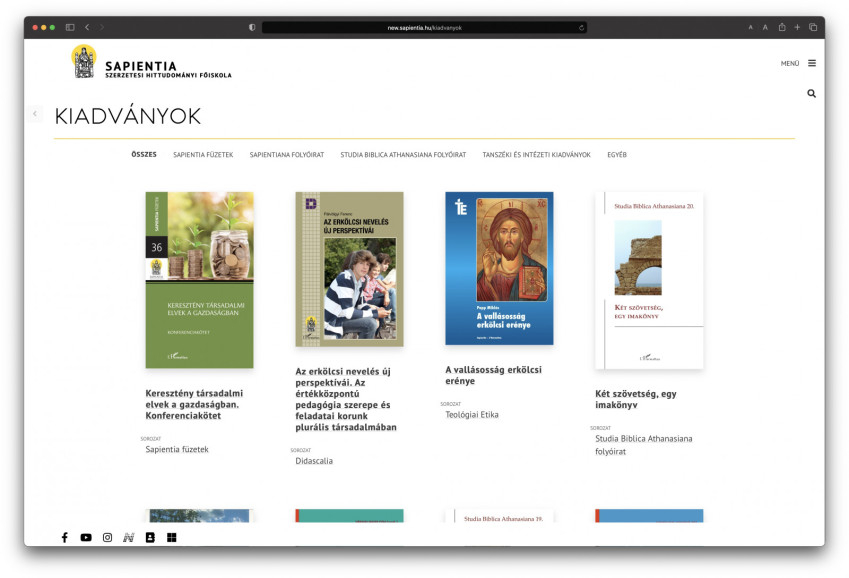Click the Safari address bar
Viewport: 849px width, 578px height.
(x=424, y=28)
